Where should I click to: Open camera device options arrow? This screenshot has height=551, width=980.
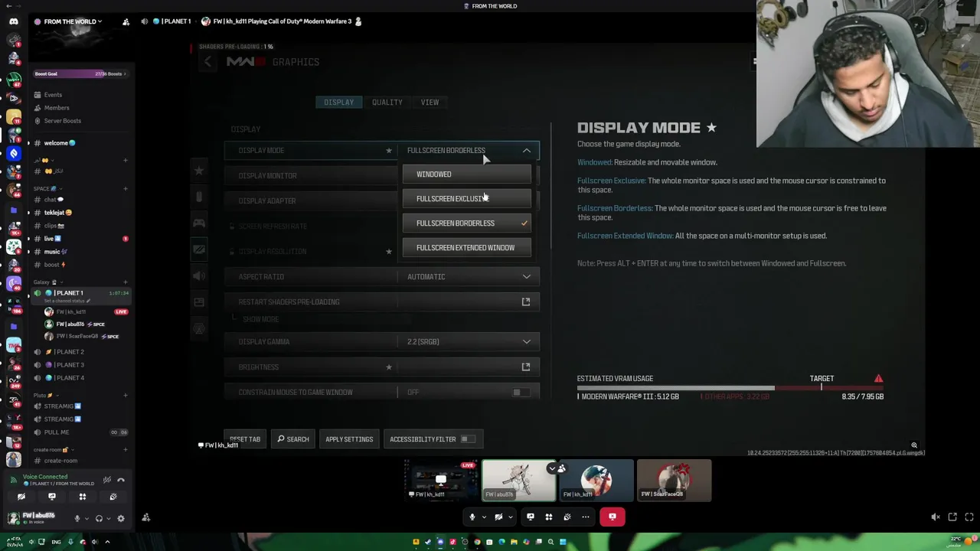(x=510, y=517)
